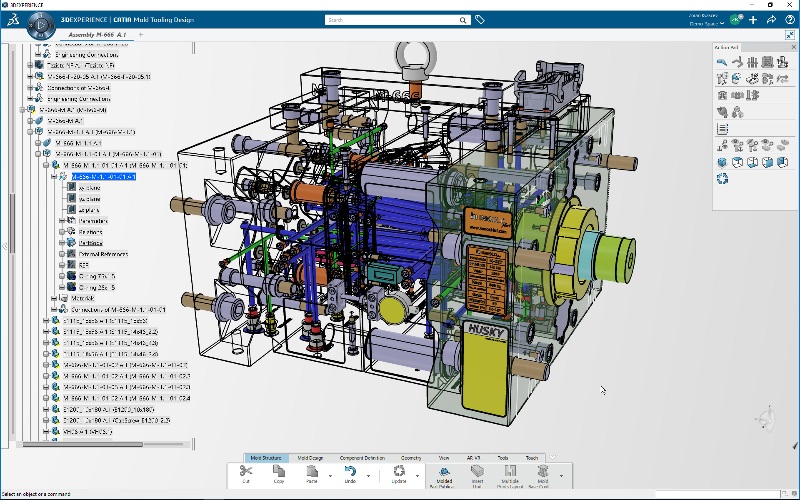Click the Cut scissors icon
This screenshot has width=800, height=500.
pos(246,472)
